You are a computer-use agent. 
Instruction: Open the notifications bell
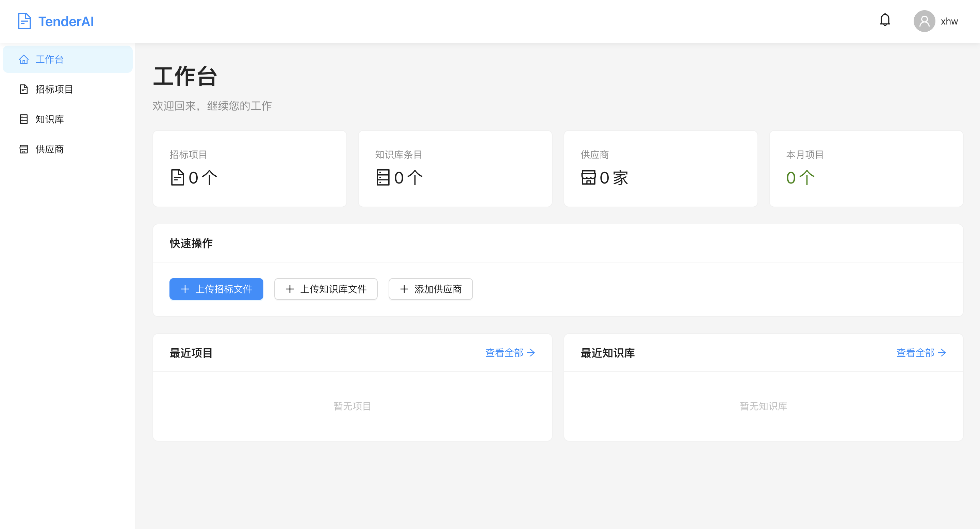pyautogui.click(x=885, y=20)
